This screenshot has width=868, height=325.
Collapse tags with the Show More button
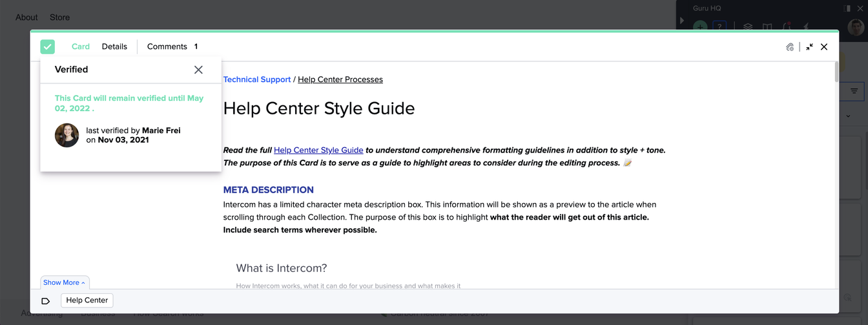pyautogui.click(x=65, y=282)
